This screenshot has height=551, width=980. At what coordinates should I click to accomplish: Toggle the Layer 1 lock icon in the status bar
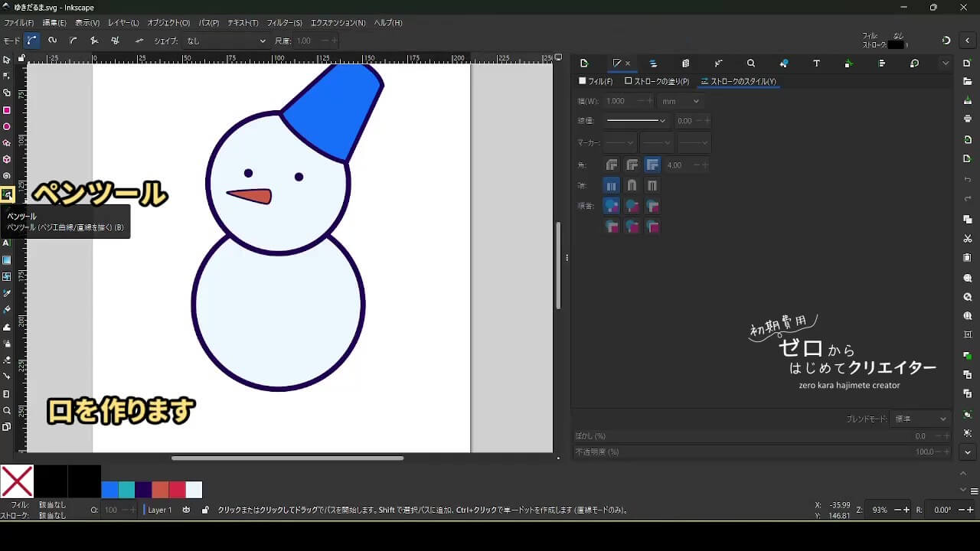205,510
